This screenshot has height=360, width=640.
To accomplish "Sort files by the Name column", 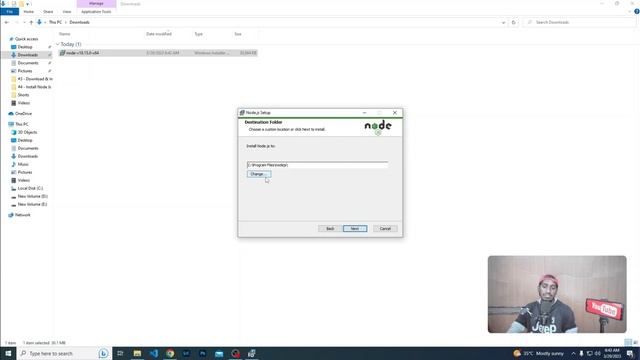I will click(64, 34).
